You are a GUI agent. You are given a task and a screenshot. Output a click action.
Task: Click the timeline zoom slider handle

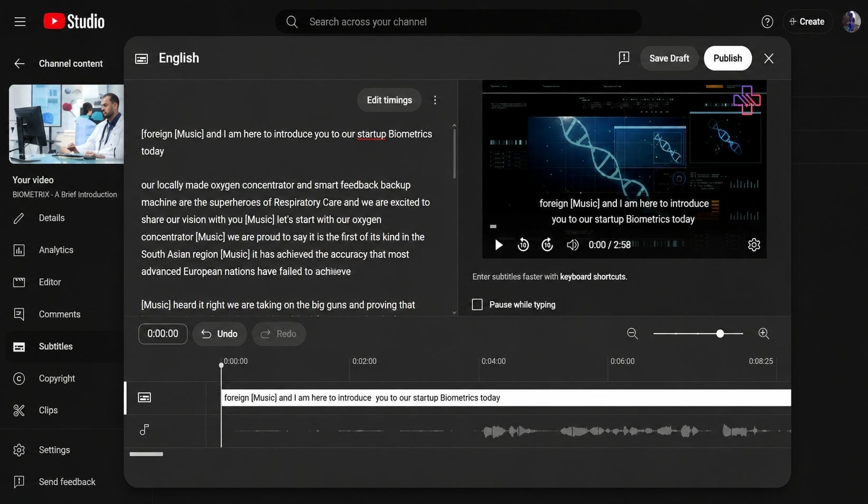coord(720,334)
